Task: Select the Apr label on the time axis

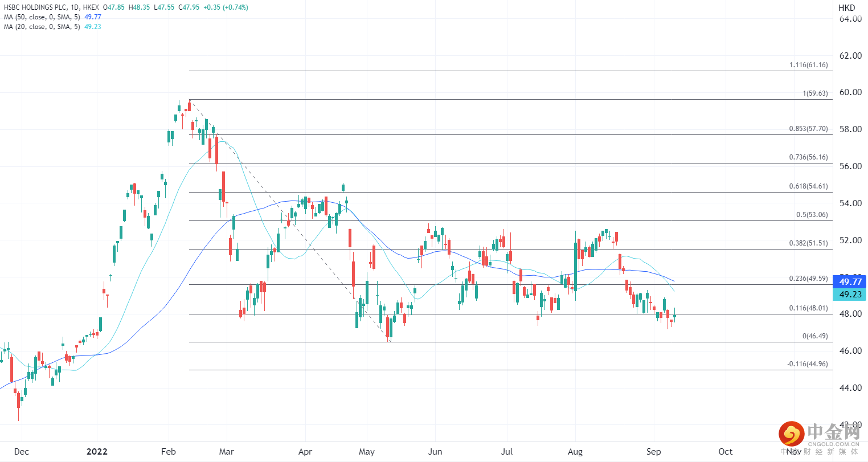Action: [305, 452]
